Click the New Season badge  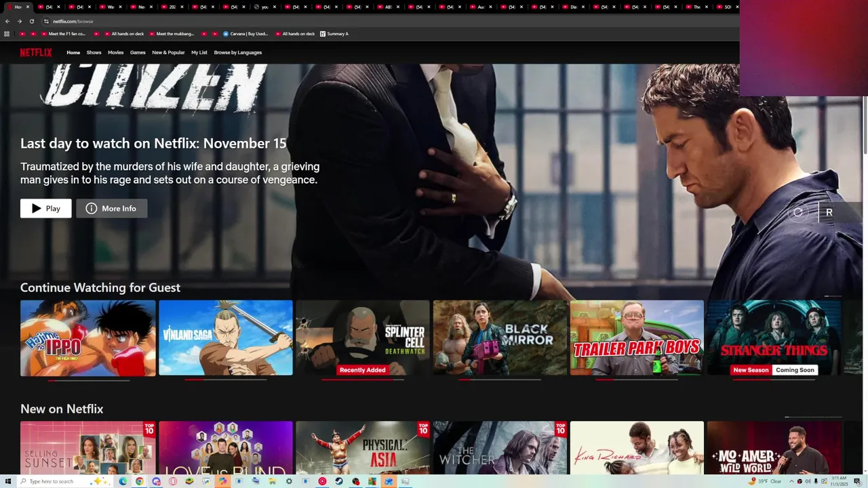point(751,370)
